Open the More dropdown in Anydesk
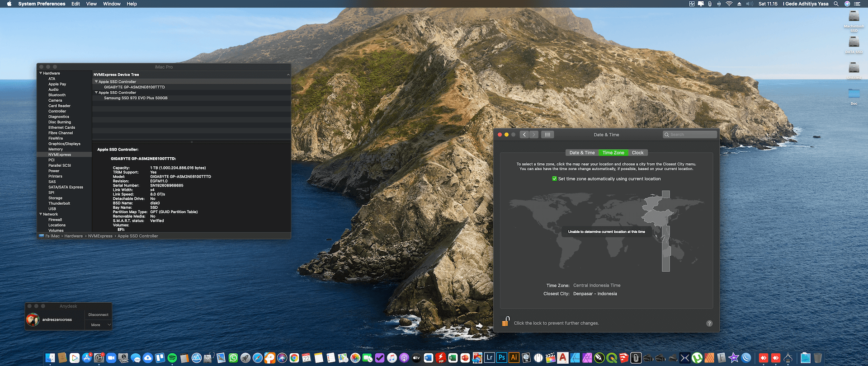This screenshot has width=868, height=366. pos(99,325)
